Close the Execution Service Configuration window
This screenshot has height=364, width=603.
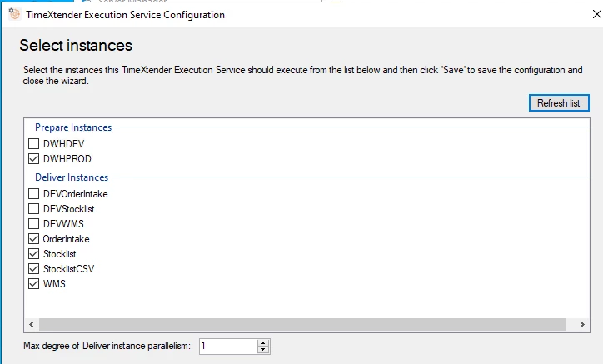click(597, 14)
